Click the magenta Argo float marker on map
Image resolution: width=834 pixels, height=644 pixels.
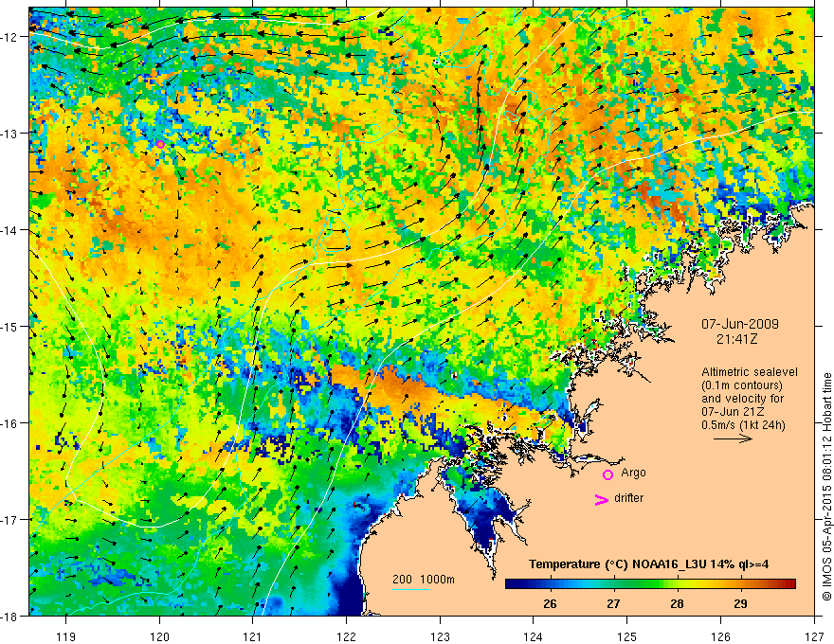[x=160, y=144]
